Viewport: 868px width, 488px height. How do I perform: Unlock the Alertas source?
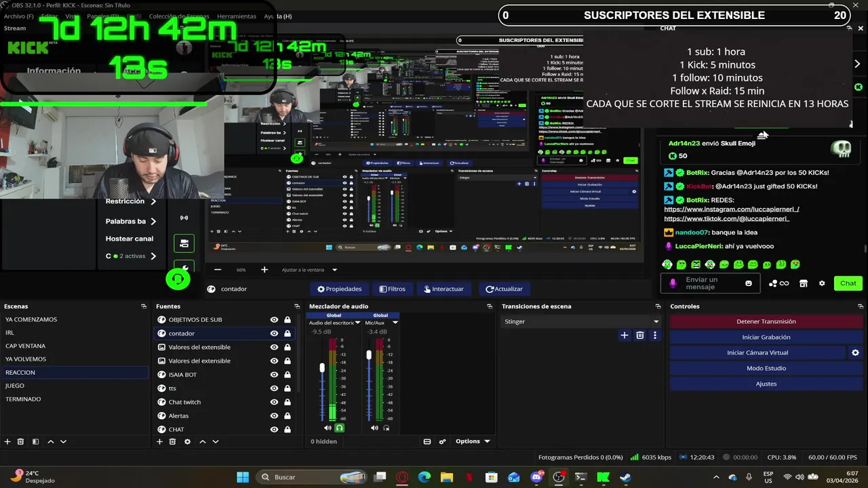coord(288,415)
